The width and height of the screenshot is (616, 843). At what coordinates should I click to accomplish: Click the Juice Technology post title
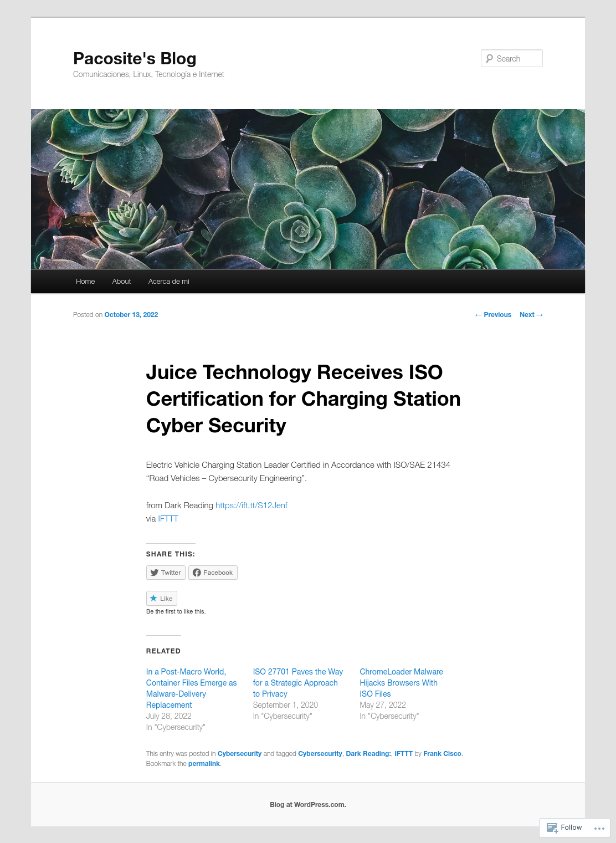(x=304, y=399)
